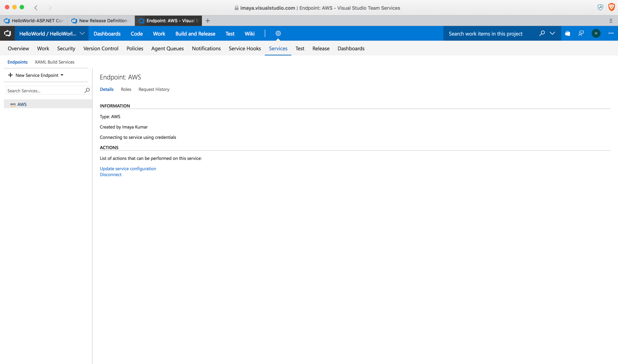The image size is (618, 364).
Task: Open a new browser tab with plus icon
Action: click(x=208, y=21)
